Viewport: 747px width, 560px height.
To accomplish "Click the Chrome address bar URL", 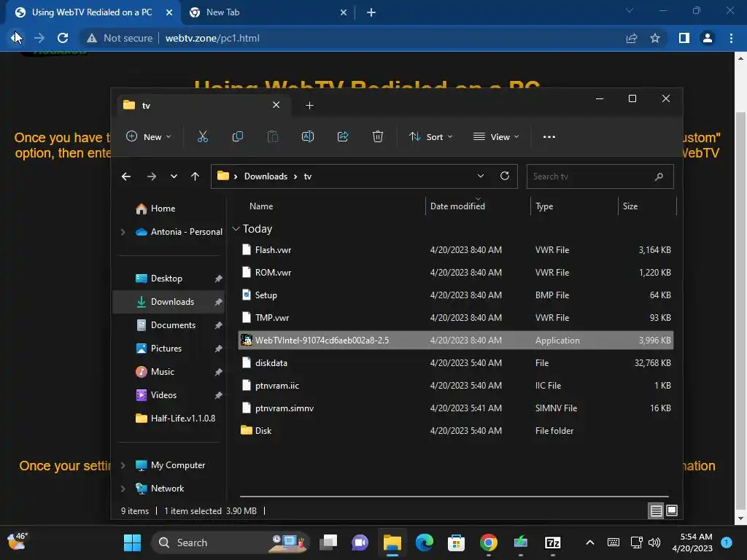I will [x=212, y=38].
